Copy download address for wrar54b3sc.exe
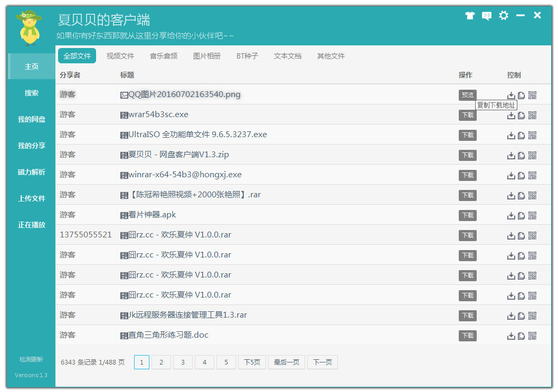Image resolution: width=558 pixels, height=392 pixels. coord(522,116)
